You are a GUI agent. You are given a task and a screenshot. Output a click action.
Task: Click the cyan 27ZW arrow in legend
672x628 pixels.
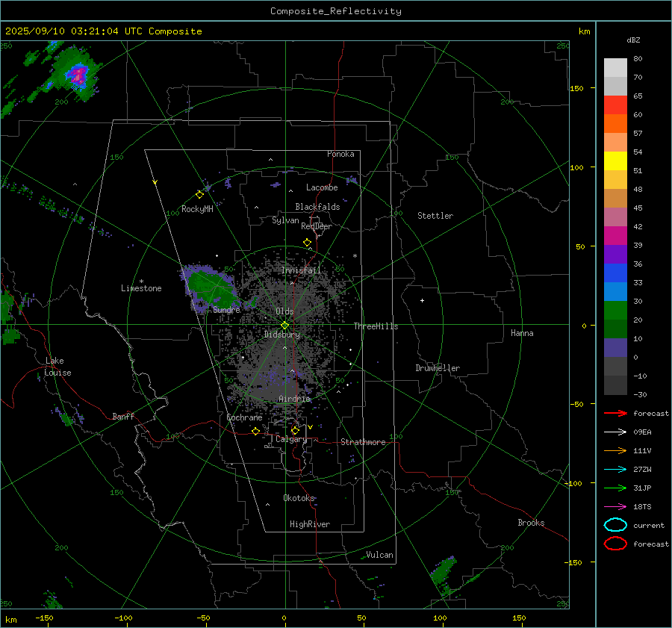[x=615, y=470]
